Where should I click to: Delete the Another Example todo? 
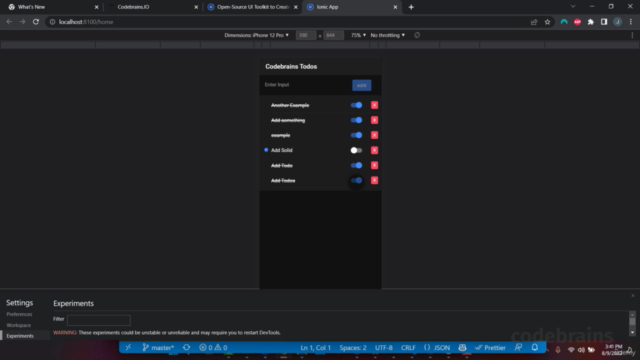tap(374, 105)
